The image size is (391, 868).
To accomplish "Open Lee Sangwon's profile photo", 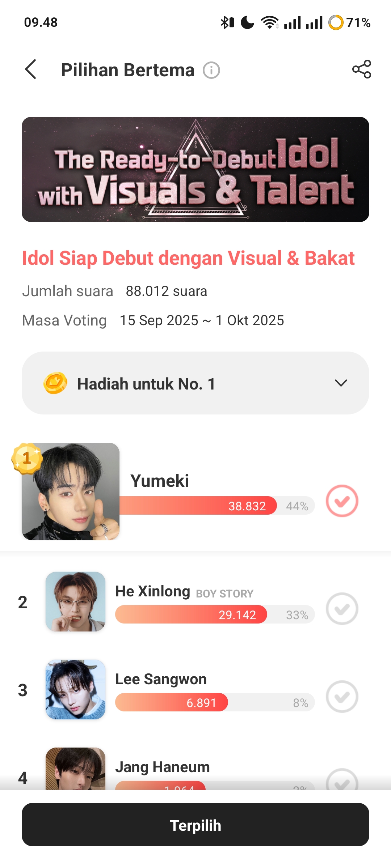I will pyautogui.click(x=75, y=689).
